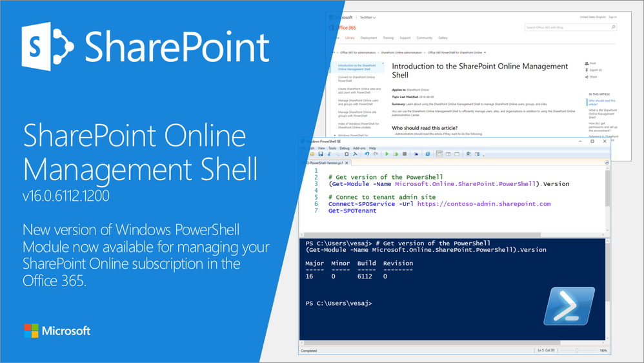Image resolution: width=644 pixels, height=363 pixels.
Task: Click the script editor horizontal scrollbar
Action: [452, 234]
